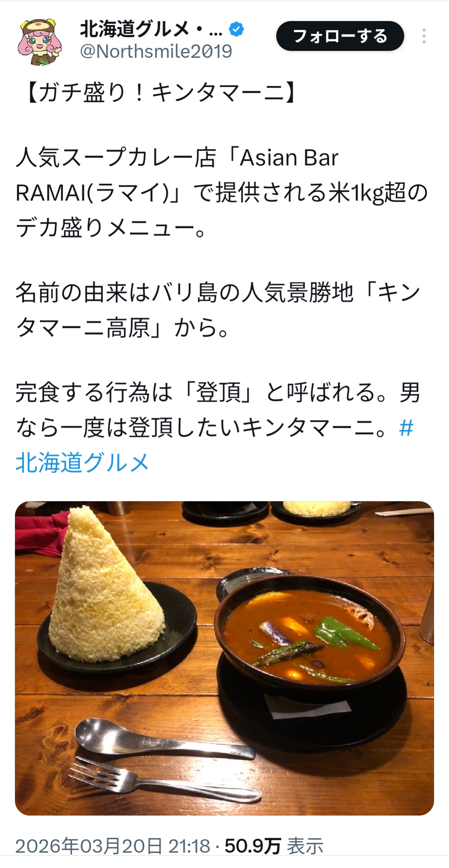
Task: Click the paragraph mentioning バリ島 and キンタマーニ高原
Action: click(x=218, y=310)
